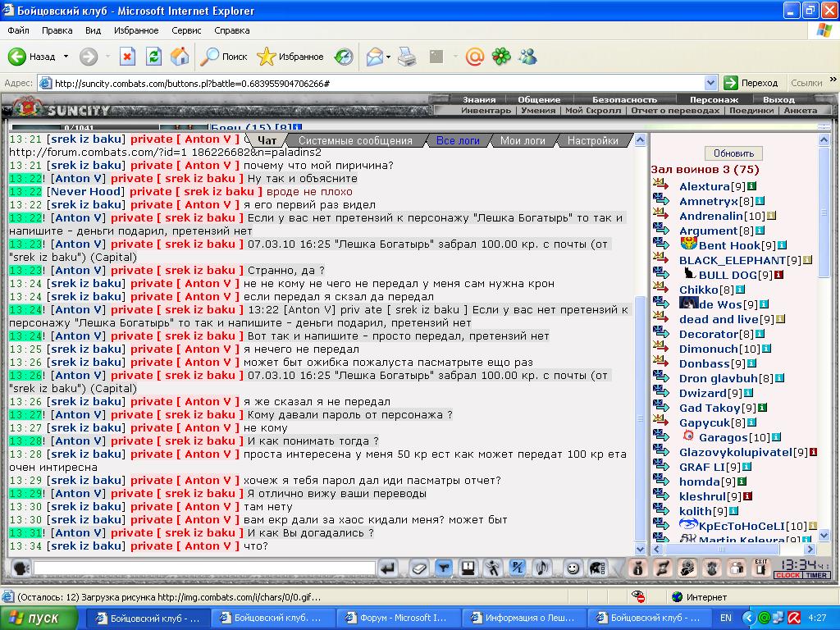840x630 pixels.
Task: Toggle the chat filter funnel icon
Action: (x=444, y=568)
